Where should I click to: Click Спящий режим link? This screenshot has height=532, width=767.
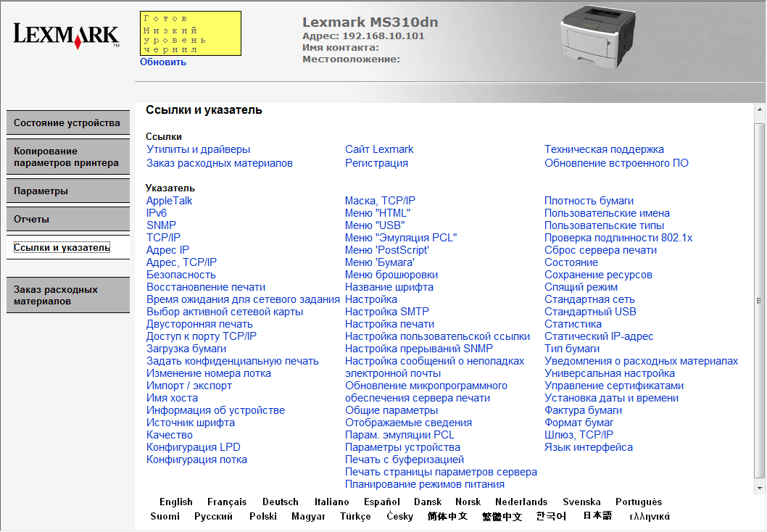click(581, 287)
